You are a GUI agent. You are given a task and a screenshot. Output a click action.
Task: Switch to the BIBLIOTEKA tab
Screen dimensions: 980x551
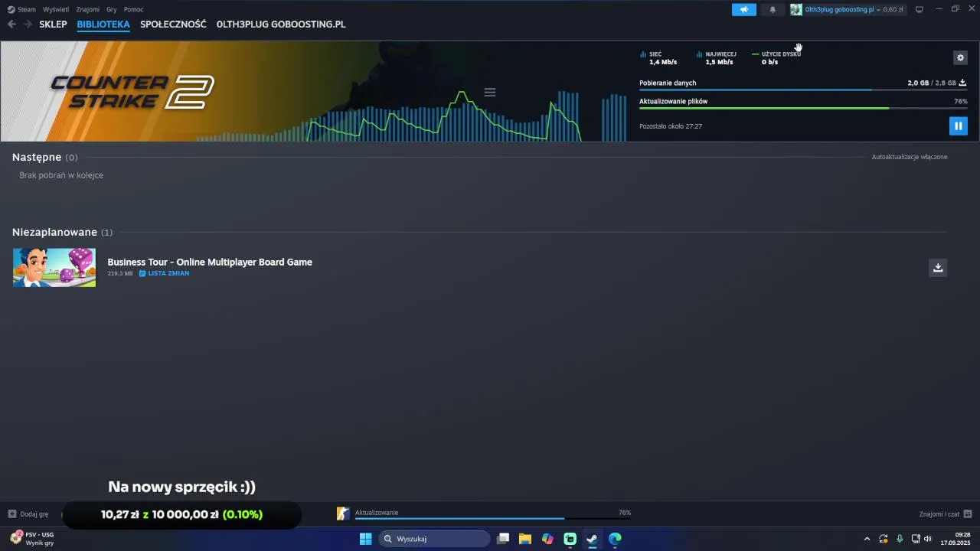(x=103, y=24)
